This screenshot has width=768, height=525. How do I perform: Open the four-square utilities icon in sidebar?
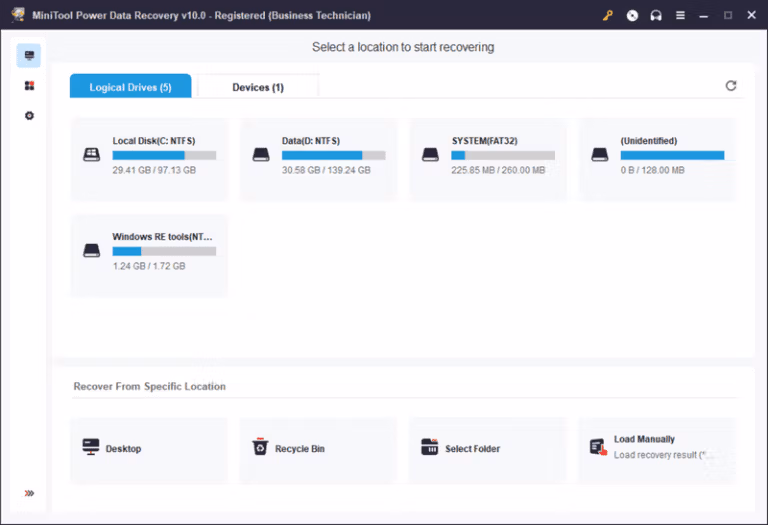pos(29,86)
